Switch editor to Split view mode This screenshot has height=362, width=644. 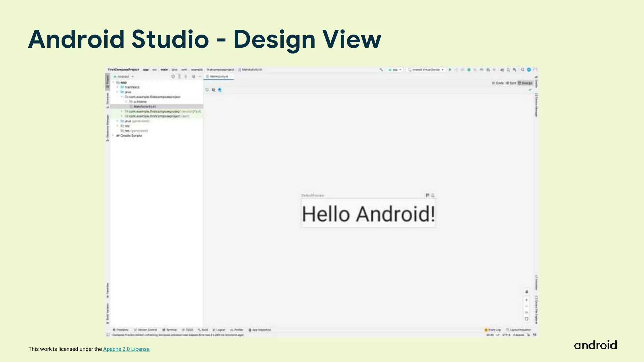(x=511, y=83)
